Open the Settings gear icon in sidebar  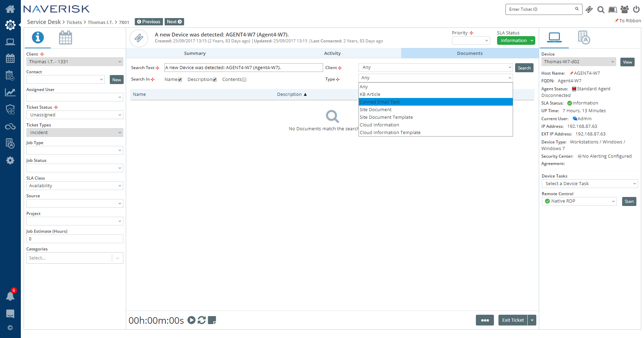coord(10,160)
